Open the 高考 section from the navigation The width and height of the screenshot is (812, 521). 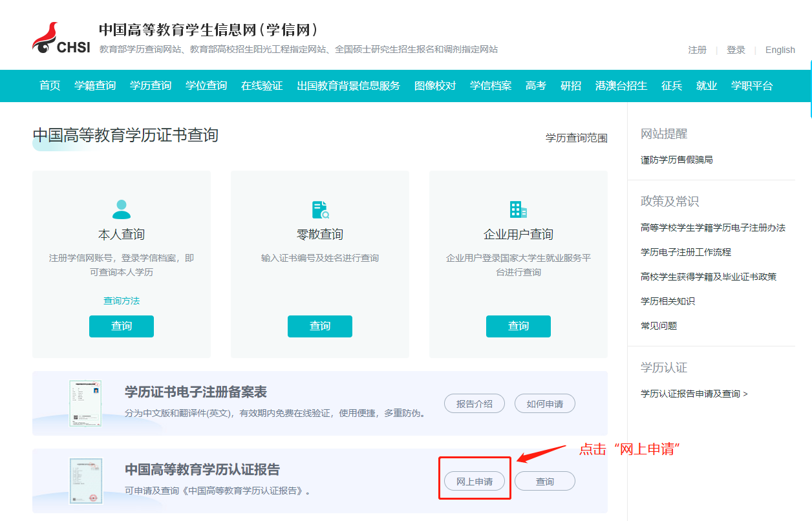click(535, 85)
